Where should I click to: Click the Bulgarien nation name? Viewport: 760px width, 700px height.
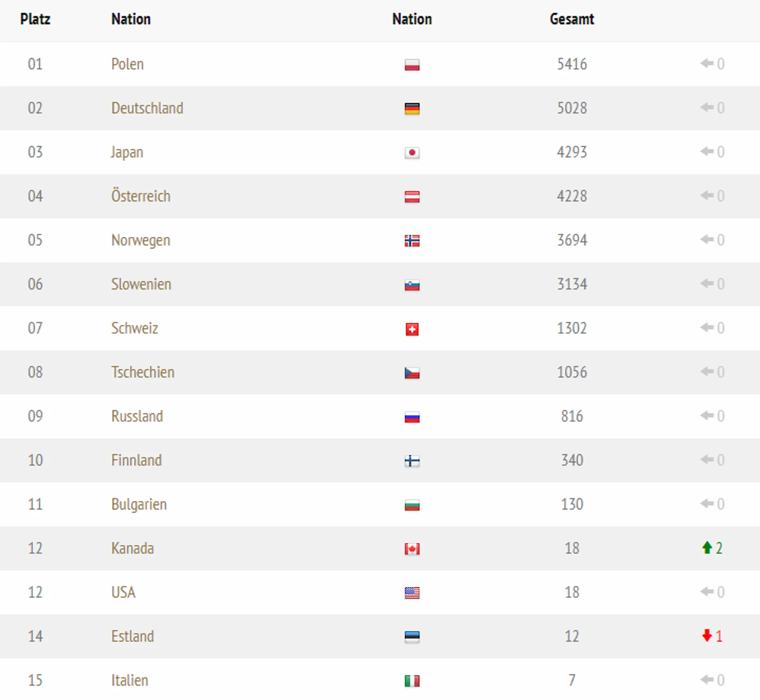pyautogui.click(x=139, y=504)
